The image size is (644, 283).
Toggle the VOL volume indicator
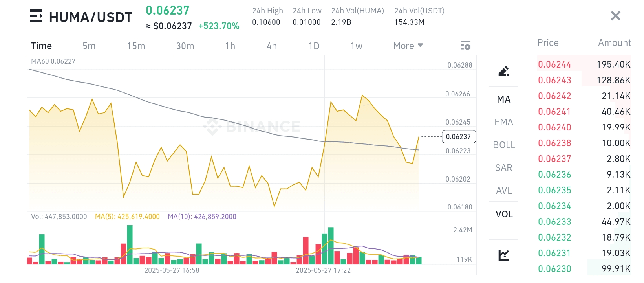[x=504, y=214]
